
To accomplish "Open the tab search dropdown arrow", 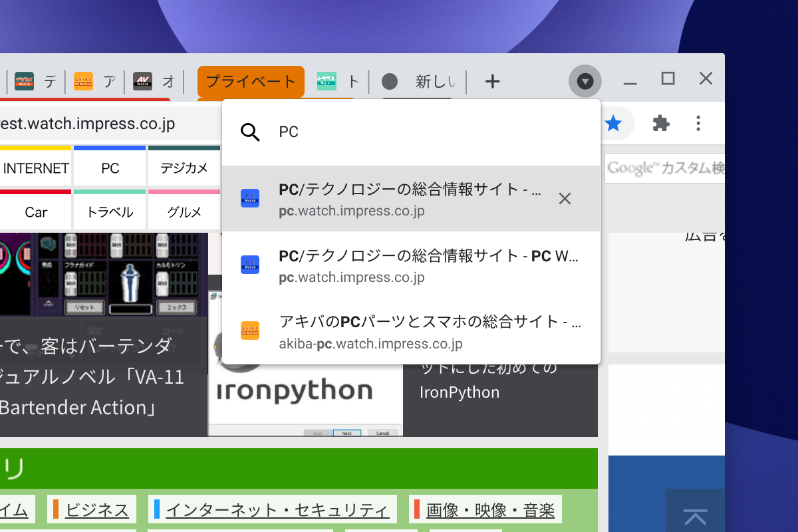I will (x=585, y=81).
